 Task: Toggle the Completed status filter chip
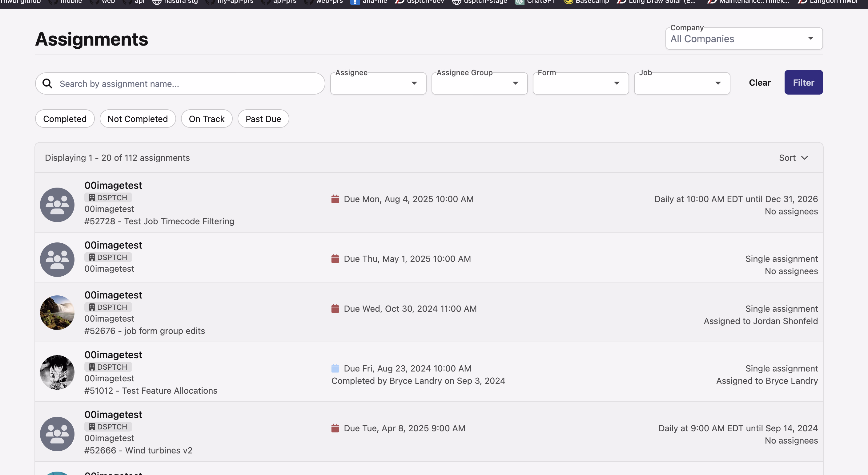(x=65, y=119)
